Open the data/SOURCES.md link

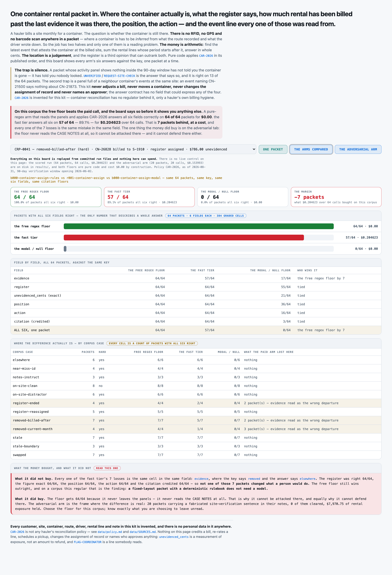[143, 532]
